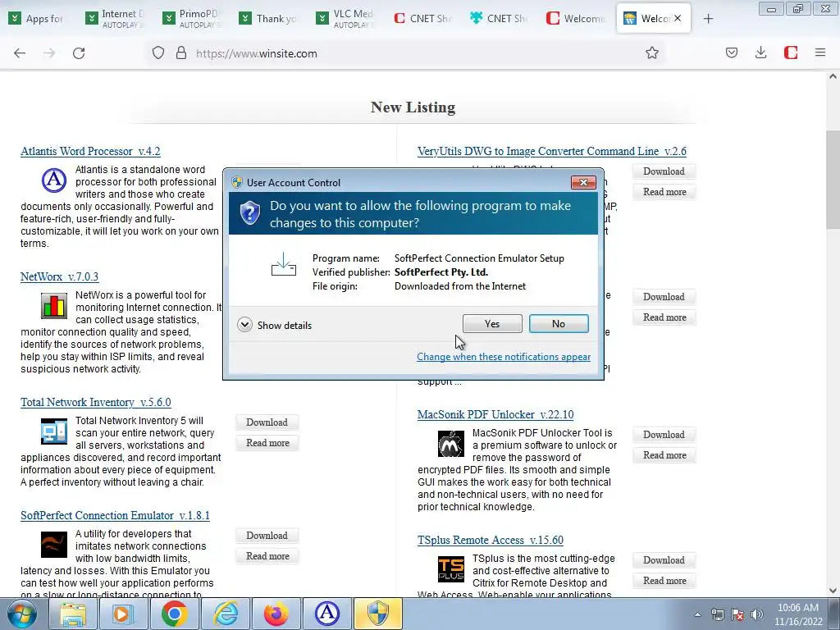Click taskbar clock showing 10:06 AM

point(797,614)
